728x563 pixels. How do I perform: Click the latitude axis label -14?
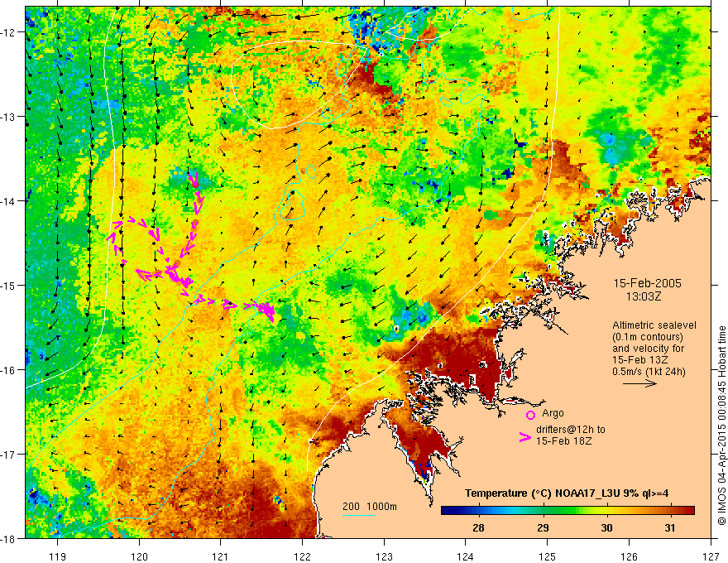coord(9,201)
